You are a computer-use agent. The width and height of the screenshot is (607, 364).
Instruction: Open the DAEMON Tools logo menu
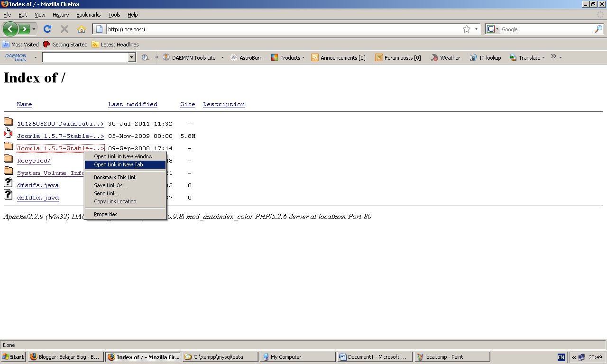click(16, 57)
